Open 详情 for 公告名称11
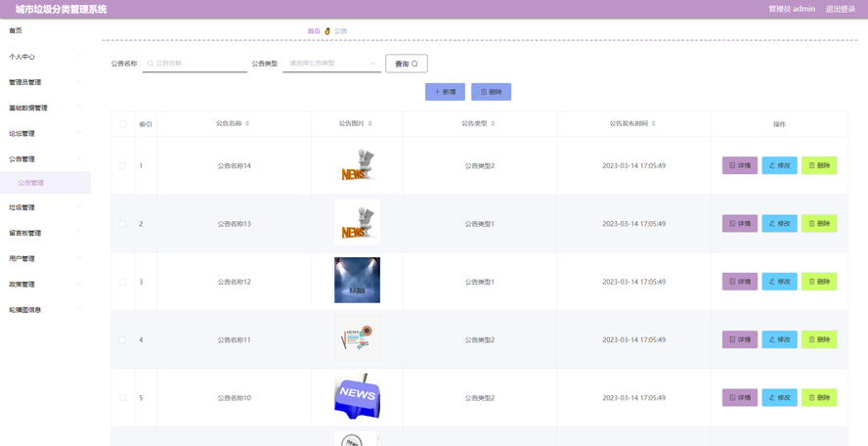The image size is (868, 446). (x=740, y=339)
